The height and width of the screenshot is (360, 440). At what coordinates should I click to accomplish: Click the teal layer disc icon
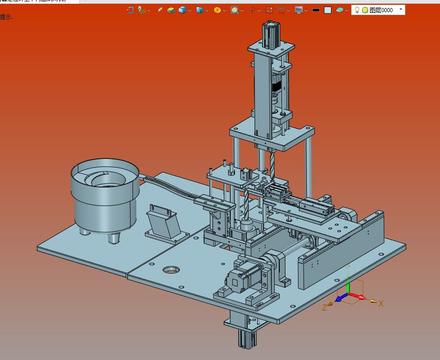pos(340,10)
